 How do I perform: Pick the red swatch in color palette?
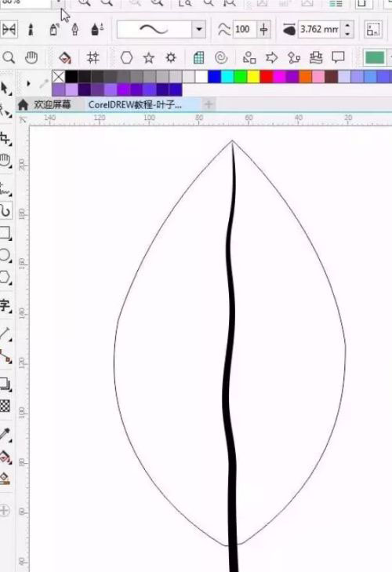[267, 77]
